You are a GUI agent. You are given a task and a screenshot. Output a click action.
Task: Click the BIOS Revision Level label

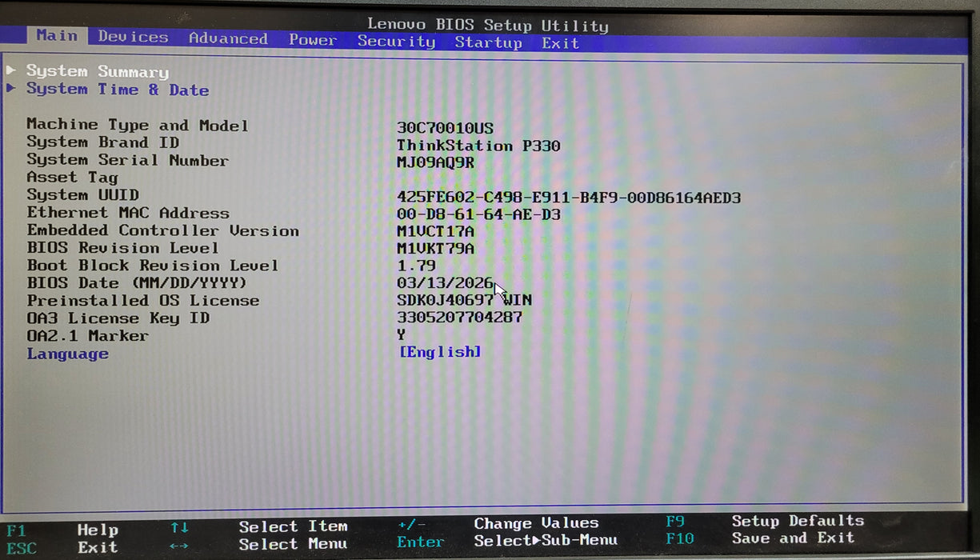click(122, 248)
